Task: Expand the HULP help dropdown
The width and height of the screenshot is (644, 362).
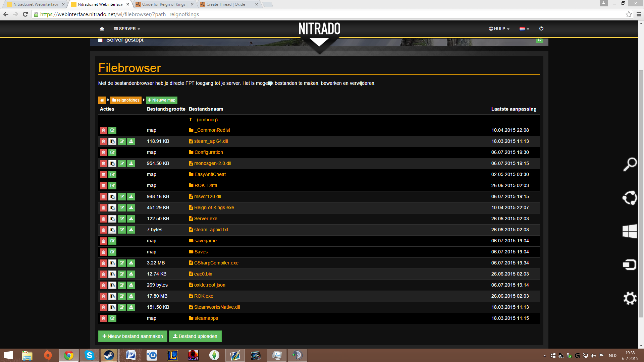Action: [x=499, y=29]
